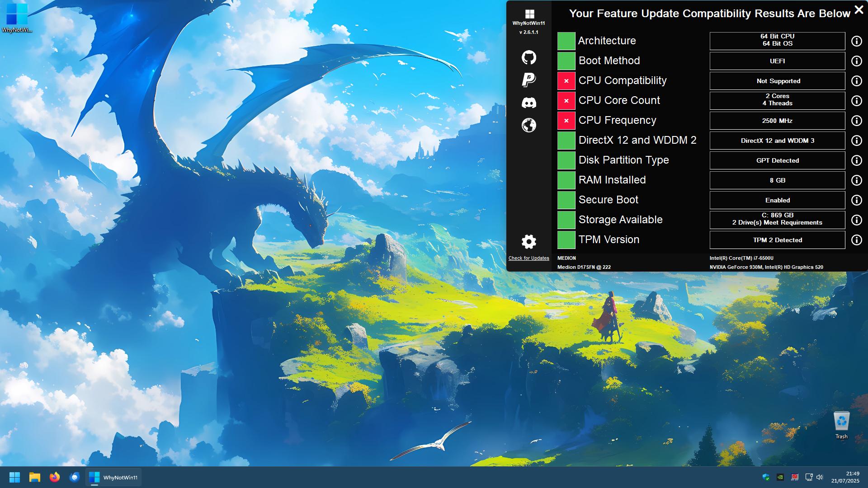
Task: Click the '64 Bit CPU 64 Bit OS' value
Action: [x=777, y=41]
